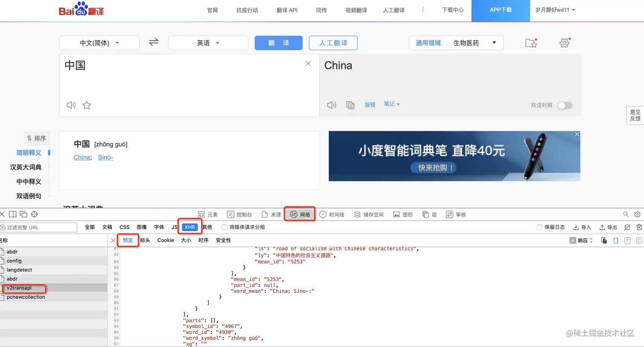
Task: Play the China translation audio speaker
Action: click(x=331, y=105)
